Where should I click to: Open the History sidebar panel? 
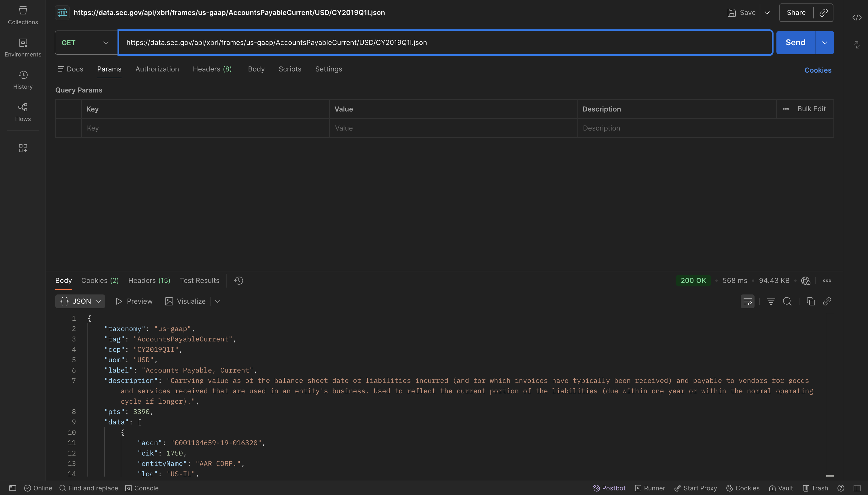point(23,80)
